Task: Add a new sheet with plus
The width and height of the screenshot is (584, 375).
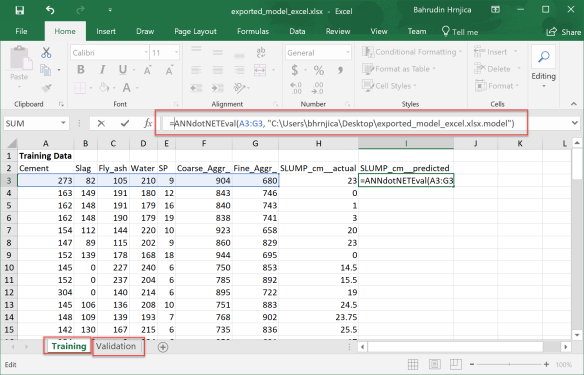Action: (x=163, y=347)
